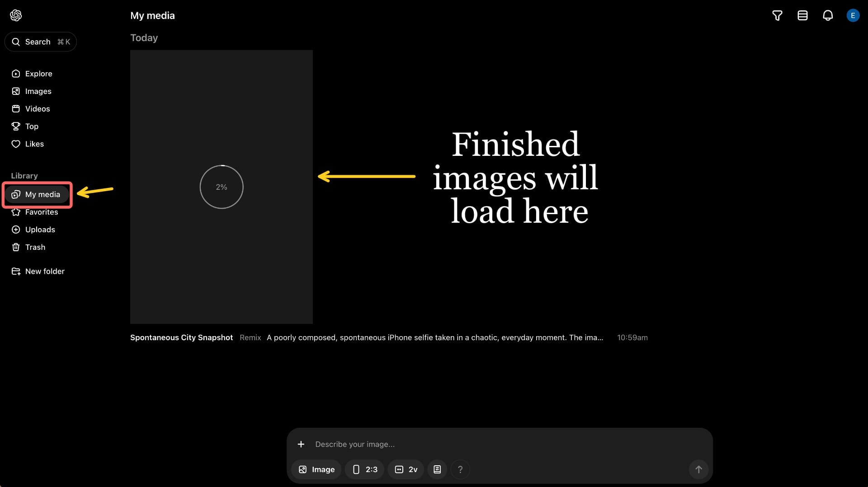Click the presets document icon in prompt bar
This screenshot has height=487, width=868.
[437, 469]
